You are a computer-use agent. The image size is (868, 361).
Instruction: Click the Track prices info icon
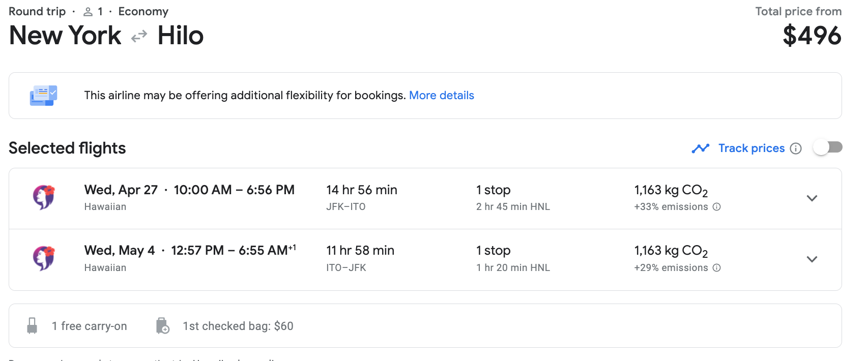(x=796, y=148)
